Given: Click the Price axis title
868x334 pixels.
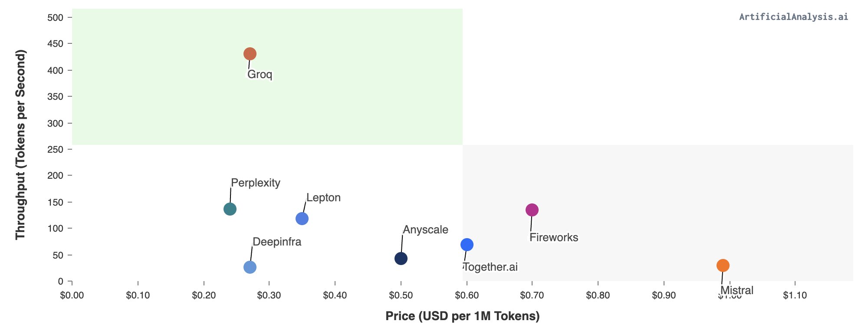Looking at the screenshot, I should (x=462, y=316).
